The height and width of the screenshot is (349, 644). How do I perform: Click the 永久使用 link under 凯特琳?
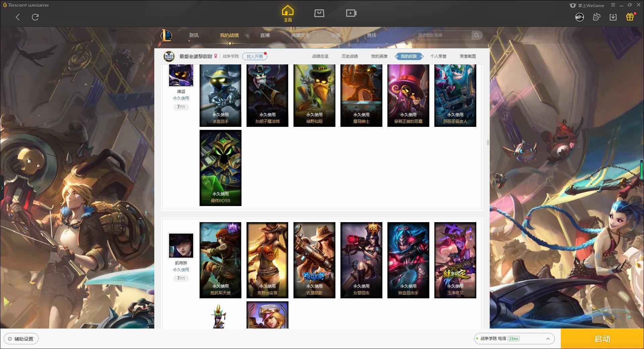coord(181,270)
